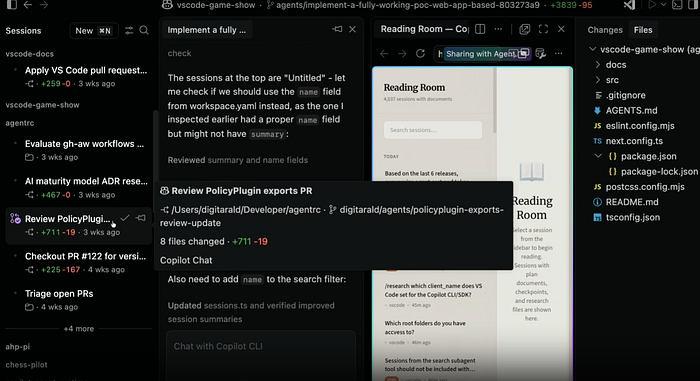
Task: Collapse the agentrc session group
Action: coord(20,123)
